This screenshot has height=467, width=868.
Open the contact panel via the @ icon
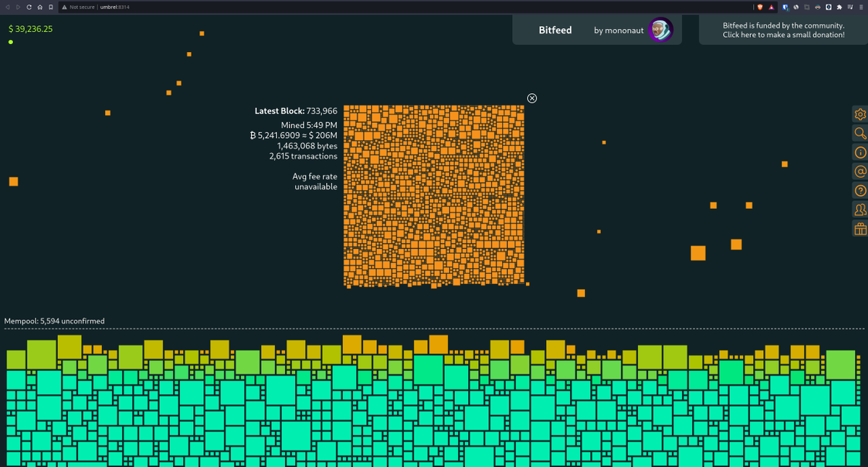859,171
